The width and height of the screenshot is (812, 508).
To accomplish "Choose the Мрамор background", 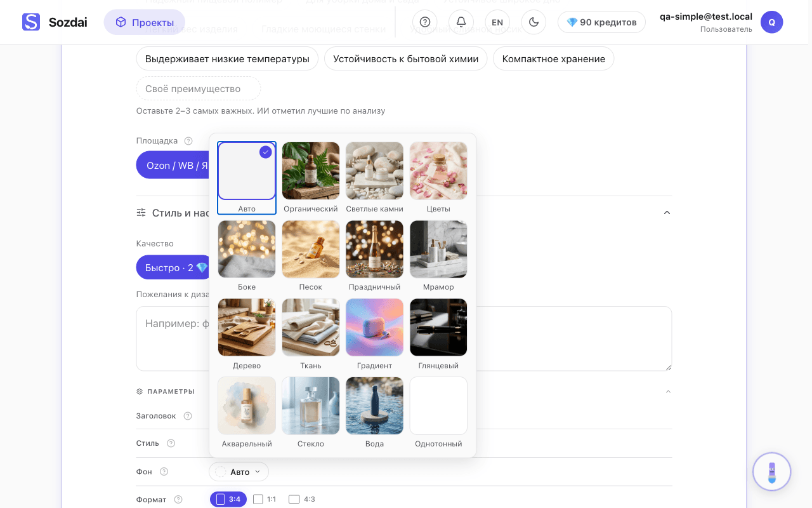I will pyautogui.click(x=438, y=249).
